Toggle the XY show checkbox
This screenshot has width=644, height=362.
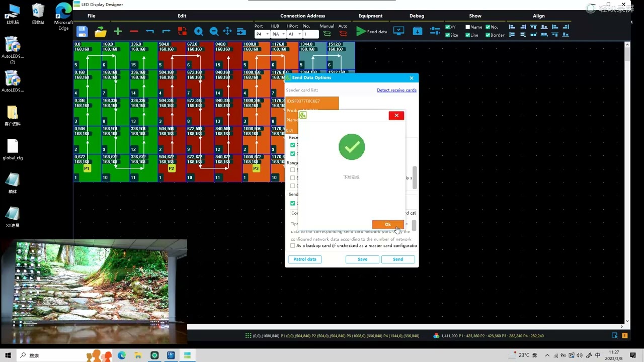(x=448, y=27)
